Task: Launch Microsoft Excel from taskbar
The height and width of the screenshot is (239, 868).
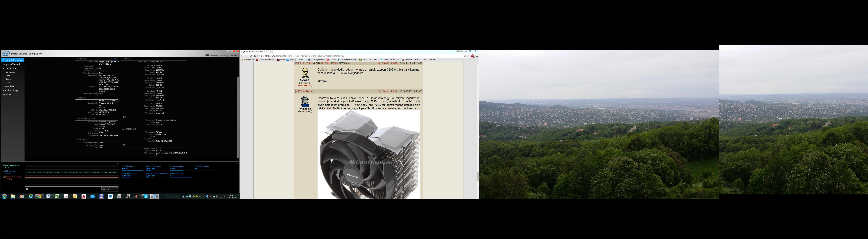Action: coord(57,196)
